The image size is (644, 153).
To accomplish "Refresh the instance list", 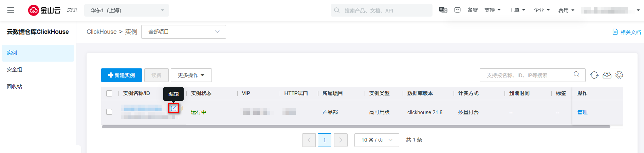I will [x=594, y=75].
